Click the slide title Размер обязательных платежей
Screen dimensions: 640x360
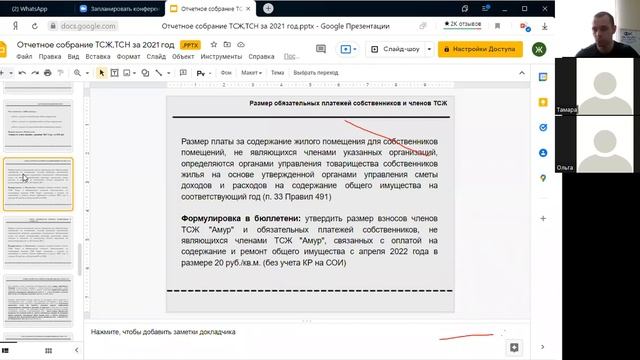coord(348,103)
